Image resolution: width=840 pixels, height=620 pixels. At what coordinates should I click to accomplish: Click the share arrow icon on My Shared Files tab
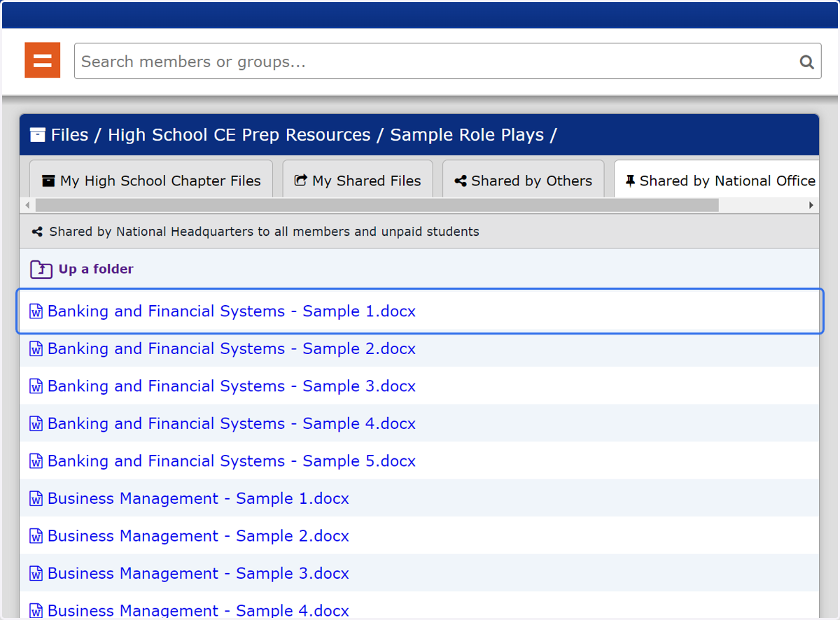tap(301, 181)
